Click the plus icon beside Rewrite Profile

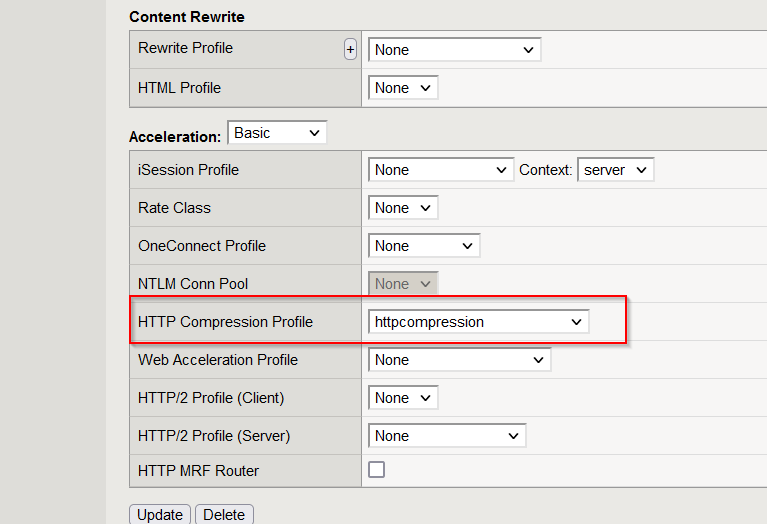click(350, 49)
